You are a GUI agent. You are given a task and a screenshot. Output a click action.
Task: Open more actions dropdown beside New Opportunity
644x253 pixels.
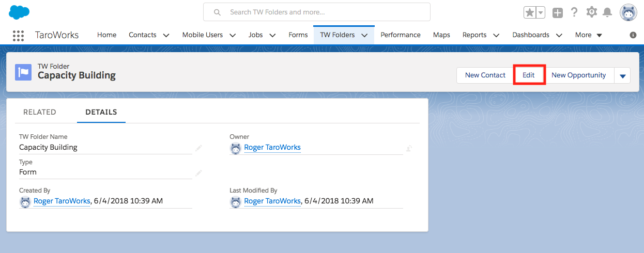pyautogui.click(x=622, y=75)
